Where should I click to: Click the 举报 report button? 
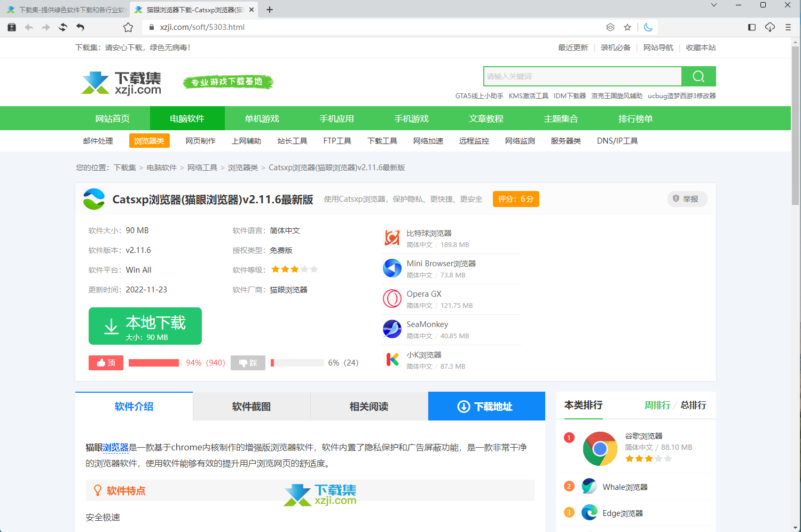(x=687, y=199)
